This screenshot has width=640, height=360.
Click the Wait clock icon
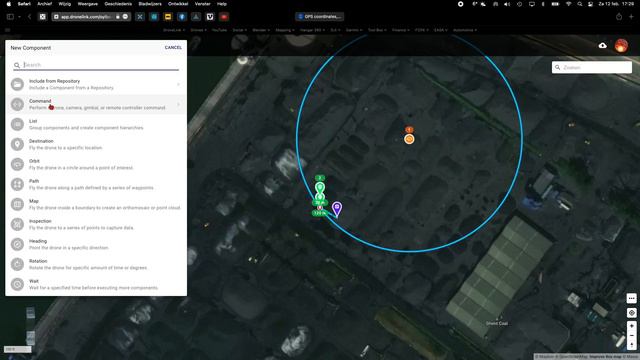[x=17, y=284]
